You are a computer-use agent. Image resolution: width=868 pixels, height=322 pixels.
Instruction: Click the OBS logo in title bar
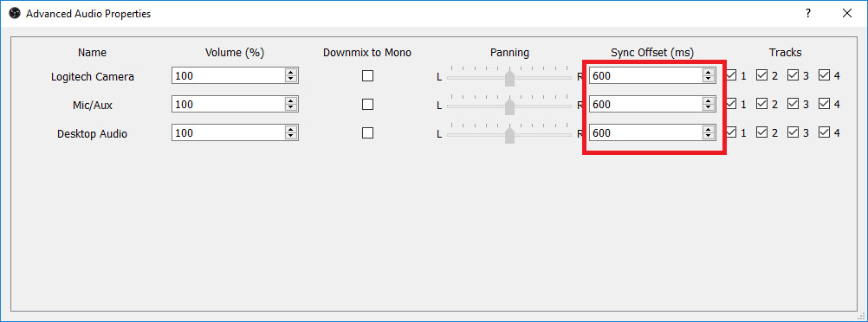tap(15, 14)
